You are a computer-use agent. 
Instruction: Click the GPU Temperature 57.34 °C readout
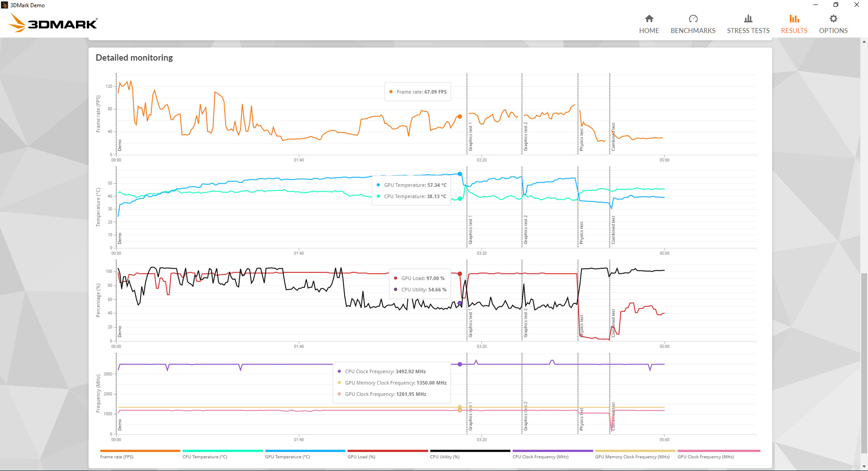coord(411,185)
